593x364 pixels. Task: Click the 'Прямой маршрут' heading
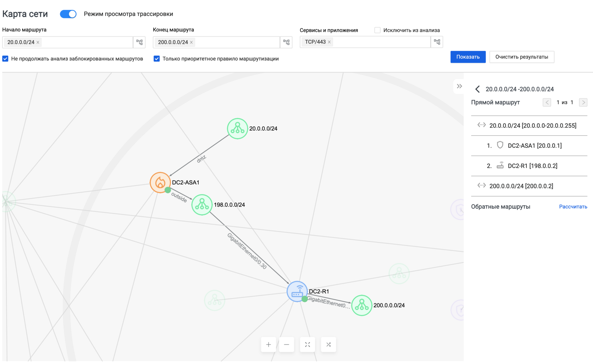coord(495,102)
